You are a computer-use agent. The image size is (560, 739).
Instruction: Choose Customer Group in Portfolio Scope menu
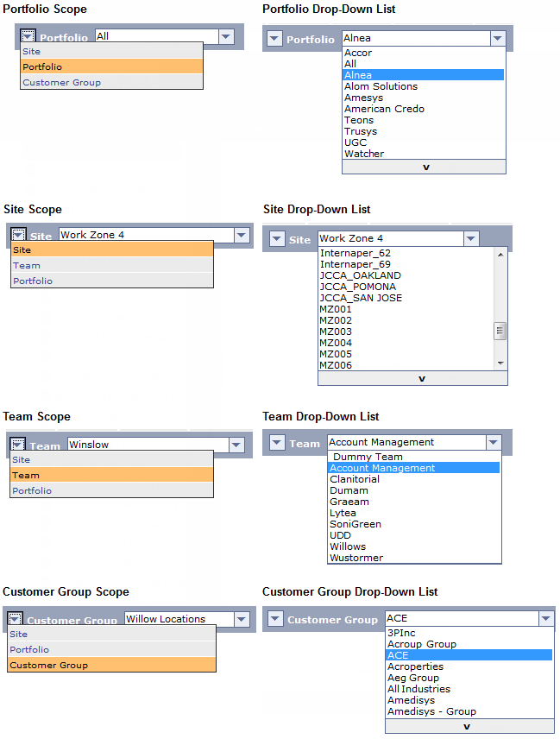tap(112, 82)
